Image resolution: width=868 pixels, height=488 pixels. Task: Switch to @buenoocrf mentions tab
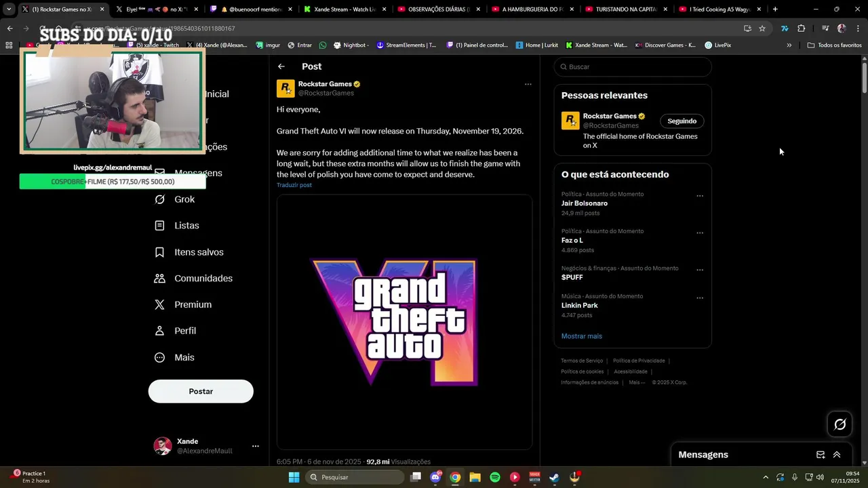(251, 9)
